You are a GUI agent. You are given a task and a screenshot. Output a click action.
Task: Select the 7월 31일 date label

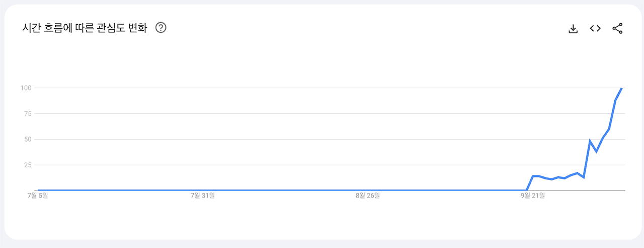202,196
